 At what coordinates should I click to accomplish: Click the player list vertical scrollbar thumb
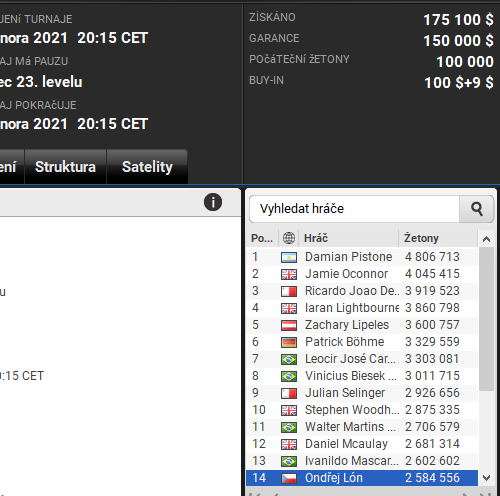[x=486, y=319]
